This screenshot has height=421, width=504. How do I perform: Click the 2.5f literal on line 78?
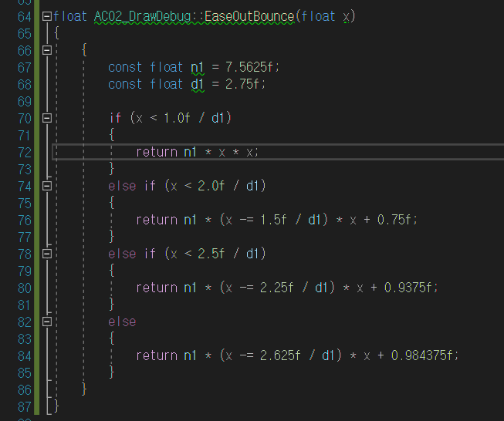pos(211,254)
